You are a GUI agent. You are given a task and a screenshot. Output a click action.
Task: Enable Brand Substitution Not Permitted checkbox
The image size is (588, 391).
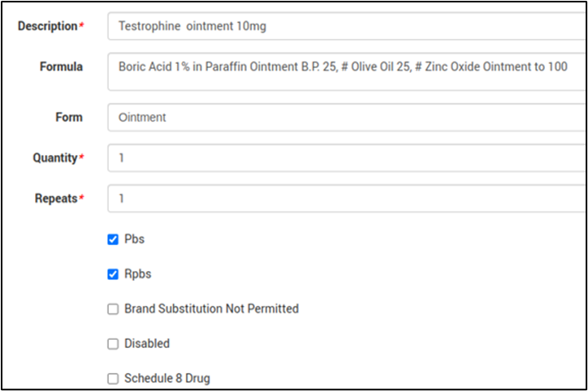[113, 309]
